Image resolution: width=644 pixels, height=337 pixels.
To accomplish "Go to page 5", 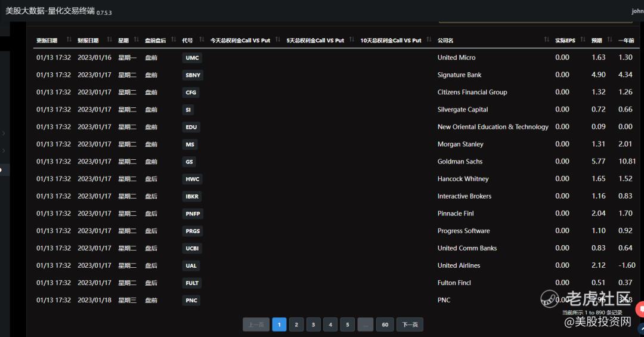I will coord(348,324).
